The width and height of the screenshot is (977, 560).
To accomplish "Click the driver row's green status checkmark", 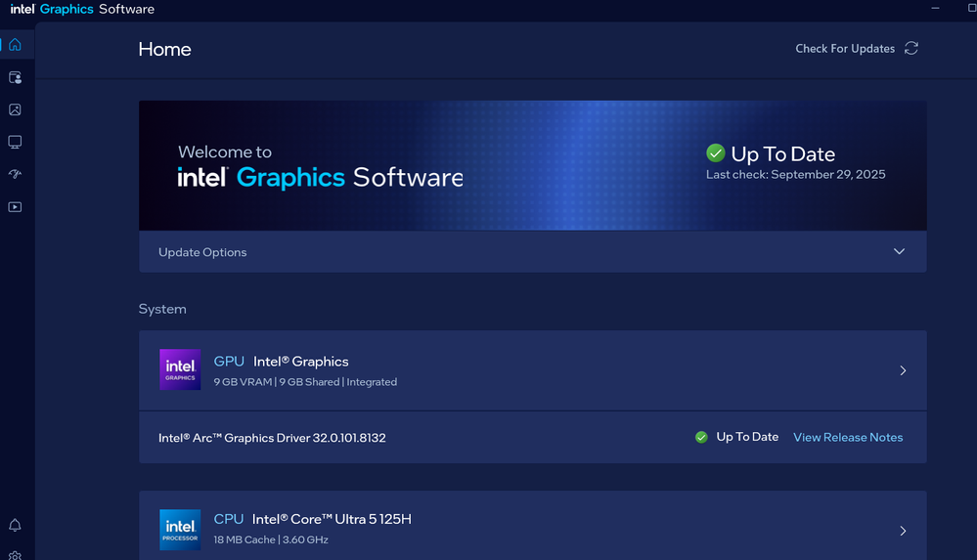I will coord(701,437).
